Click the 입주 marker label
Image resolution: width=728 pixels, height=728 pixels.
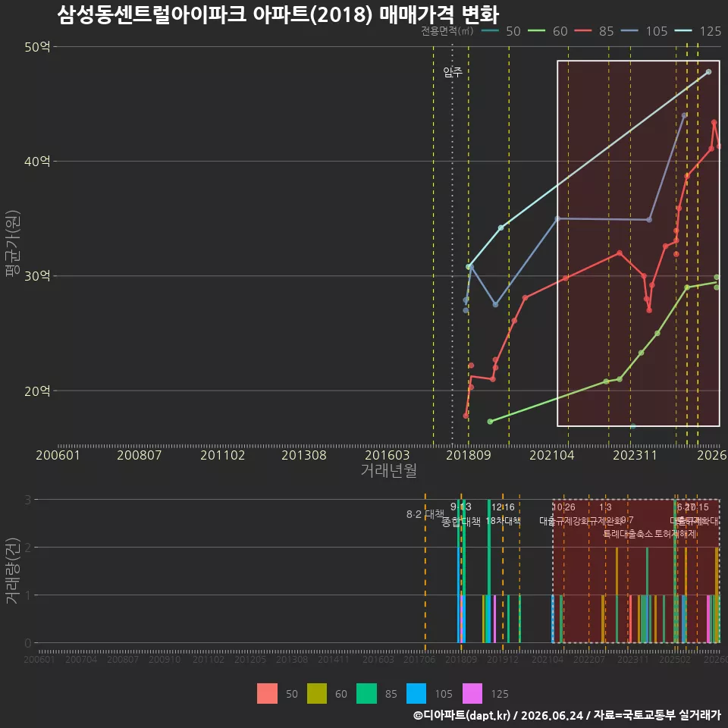[453, 72]
